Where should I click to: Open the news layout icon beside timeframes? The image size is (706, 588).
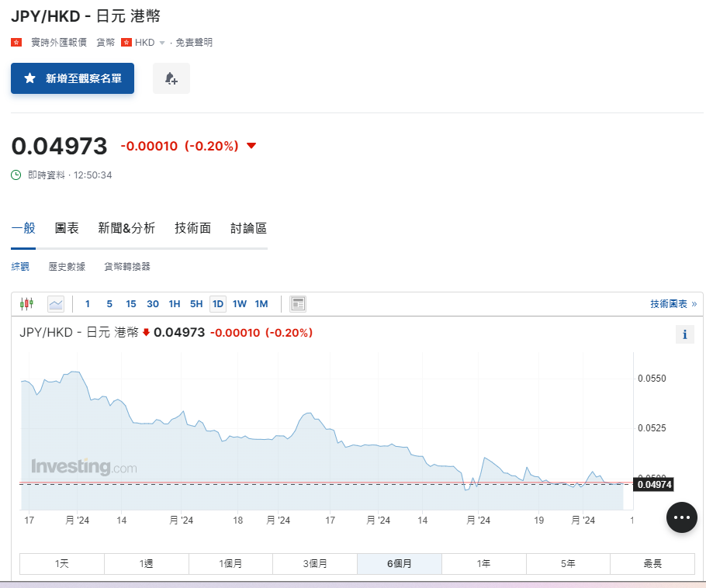[x=298, y=303]
